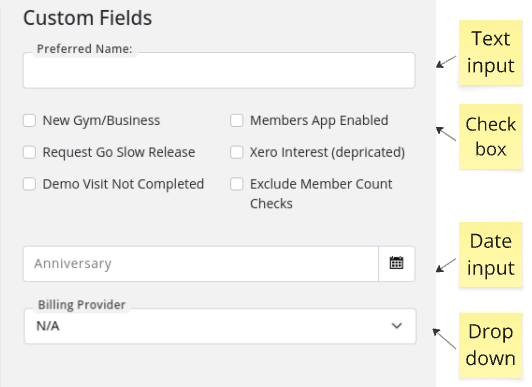Select the Date input sticky note
This screenshot has width=532, height=387.
[x=491, y=255]
